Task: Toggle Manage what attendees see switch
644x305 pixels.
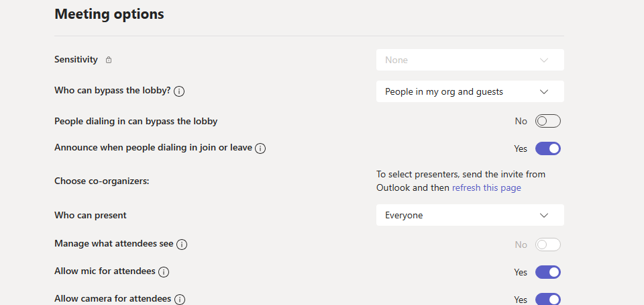Action: click(x=547, y=245)
